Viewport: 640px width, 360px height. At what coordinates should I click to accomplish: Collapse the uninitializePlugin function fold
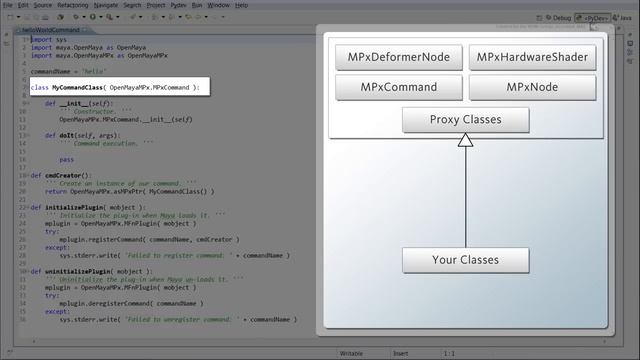point(27,271)
